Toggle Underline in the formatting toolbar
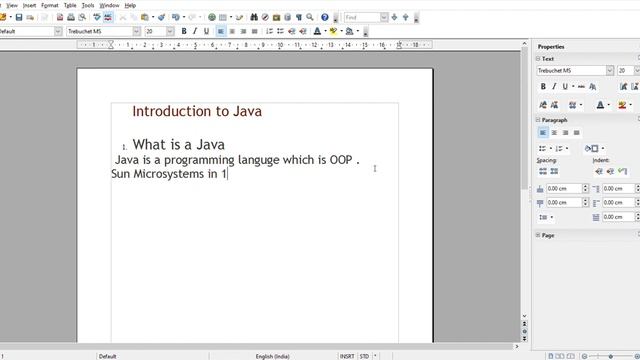 [207, 31]
